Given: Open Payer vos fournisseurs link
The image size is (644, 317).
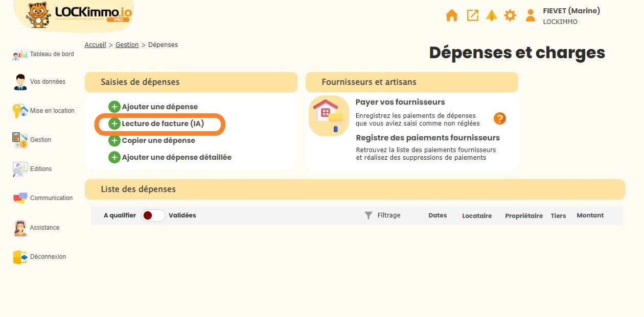Looking at the screenshot, I should (x=400, y=102).
